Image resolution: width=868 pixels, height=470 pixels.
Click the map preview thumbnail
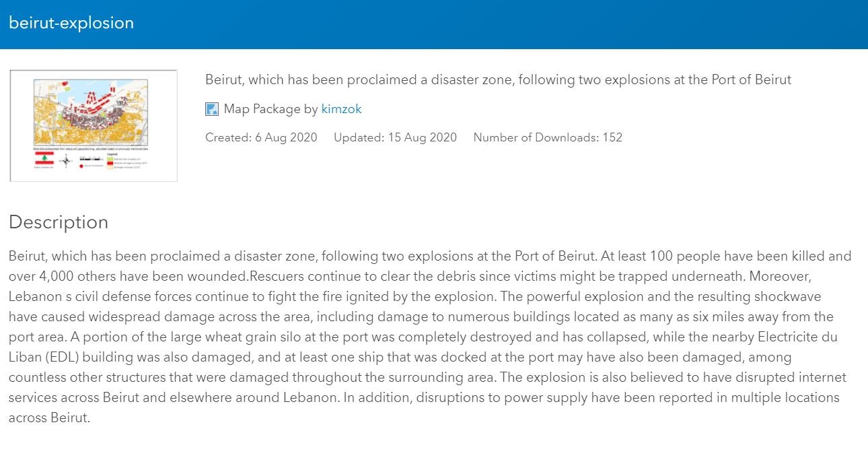coord(93,125)
